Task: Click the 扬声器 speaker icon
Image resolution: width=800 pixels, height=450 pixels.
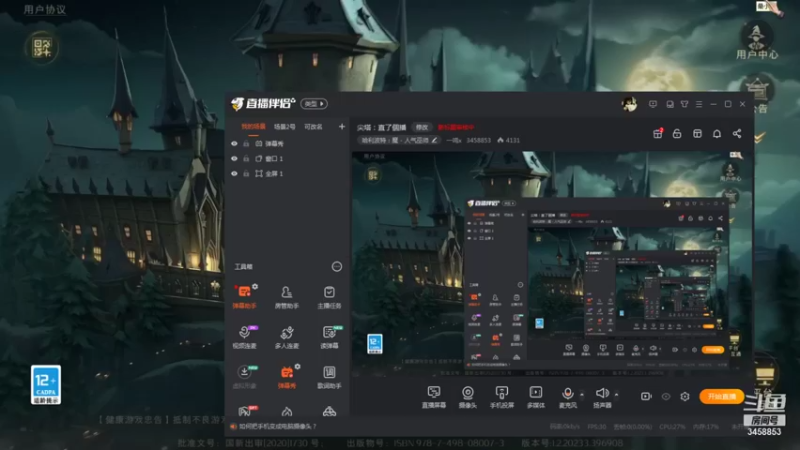Action: coord(602,393)
